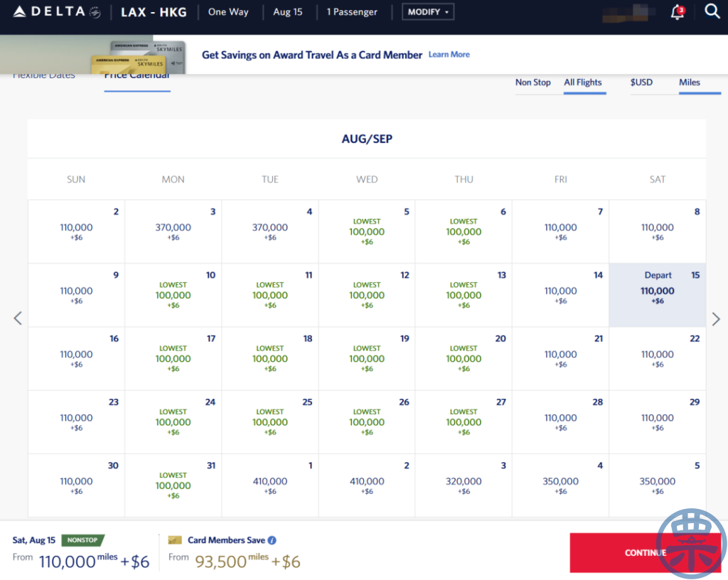Click the gold card icon near Card Members Save
728x580 pixels.
point(175,540)
